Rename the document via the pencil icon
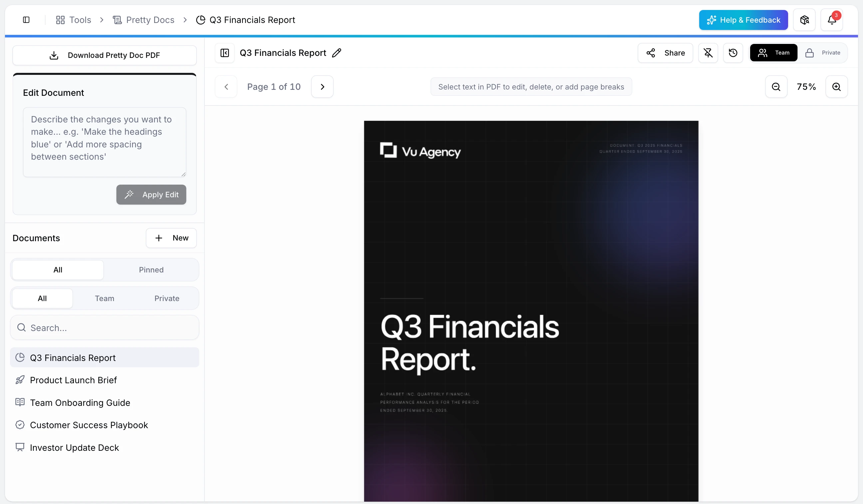The image size is (863, 504). click(x=337, y=53)
